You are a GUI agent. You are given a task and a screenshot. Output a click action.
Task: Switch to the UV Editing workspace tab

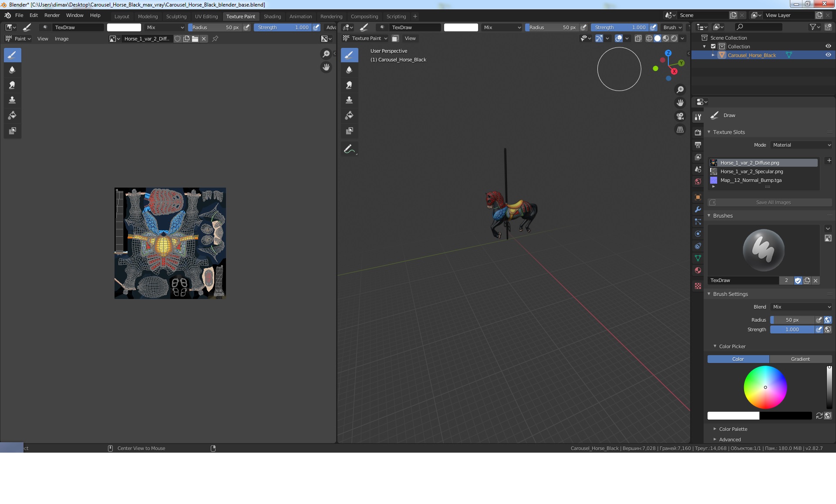pos(206,17)
